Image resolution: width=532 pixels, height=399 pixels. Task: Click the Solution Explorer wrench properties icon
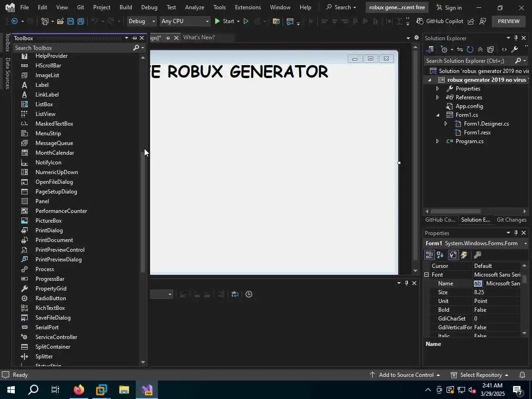click(x=514, y=49)
